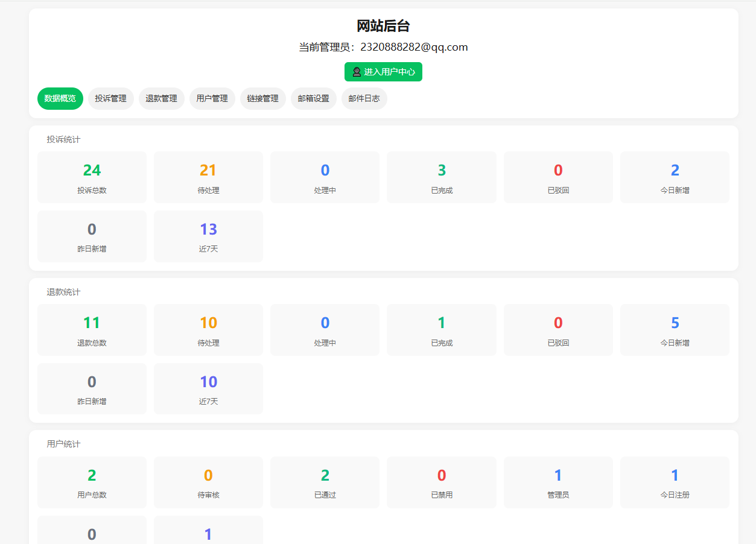
Task: Click the user icon in green button
Action: coord(357,72)
